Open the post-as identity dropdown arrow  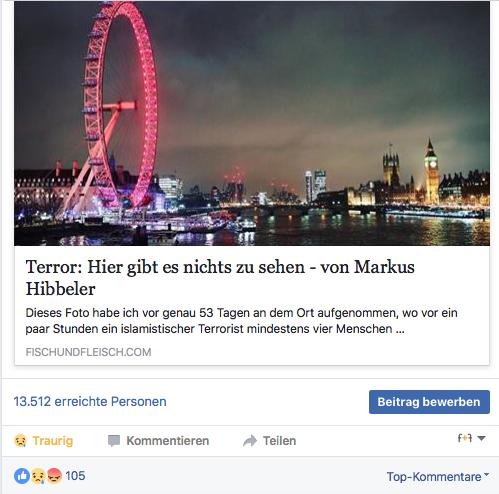481,438
